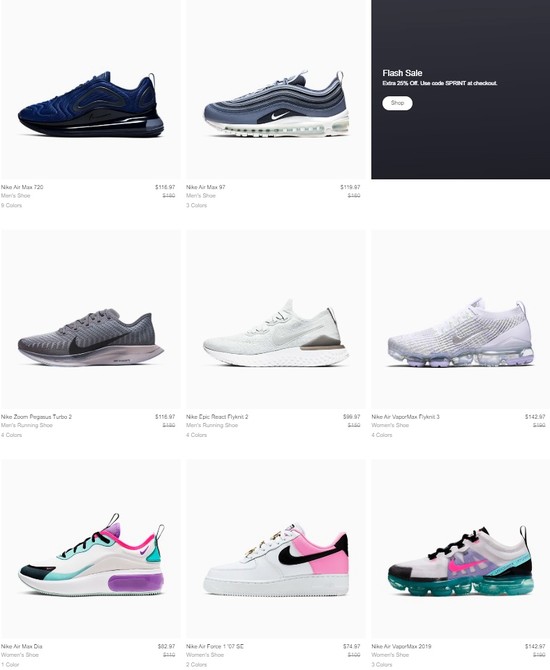Open the pink Air Force 1 '07 SE image
The width and height of the screenshot is (550, 670).
point(275,549)
